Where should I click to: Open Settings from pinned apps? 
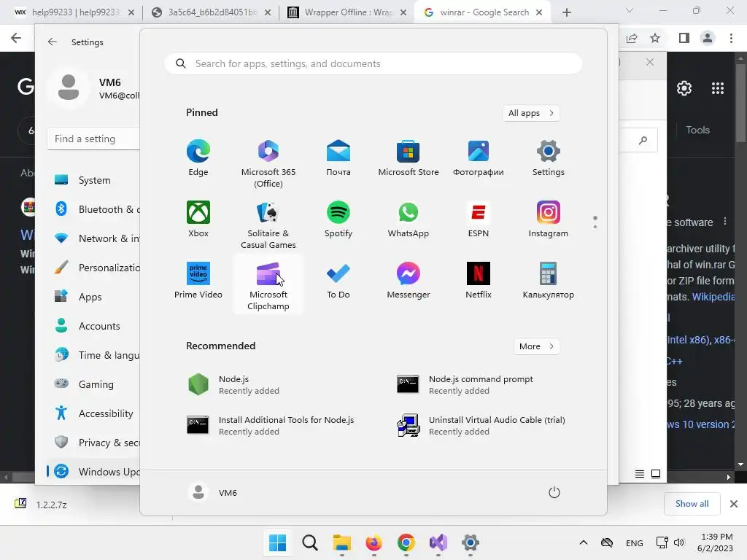[x=549, y=158]
